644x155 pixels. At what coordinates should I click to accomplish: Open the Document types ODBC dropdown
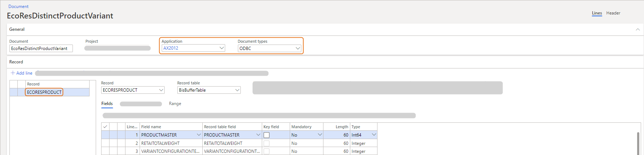tap(298, 49)
